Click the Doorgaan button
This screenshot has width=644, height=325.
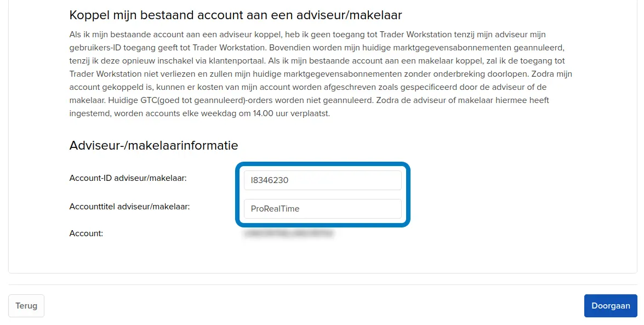[611, 306]
